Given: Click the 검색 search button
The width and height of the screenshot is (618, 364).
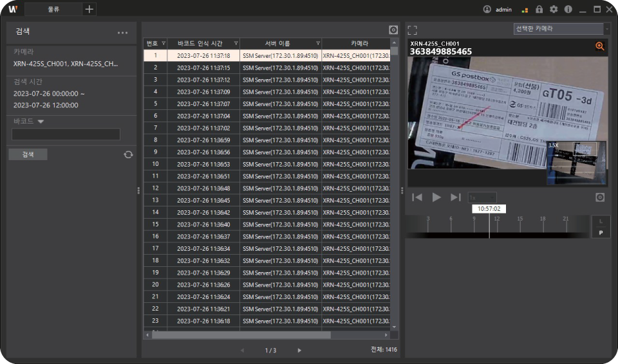Looking at the screenshot, I should pos(28,154).
